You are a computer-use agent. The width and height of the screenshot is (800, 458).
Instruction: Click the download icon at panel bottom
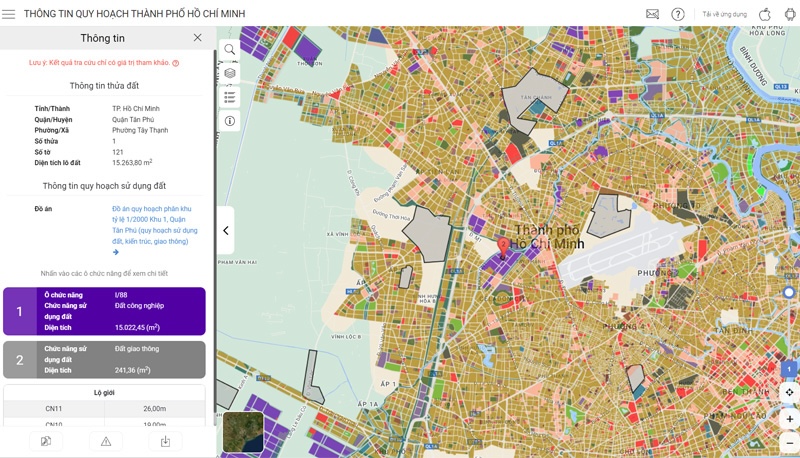(165, 441)
